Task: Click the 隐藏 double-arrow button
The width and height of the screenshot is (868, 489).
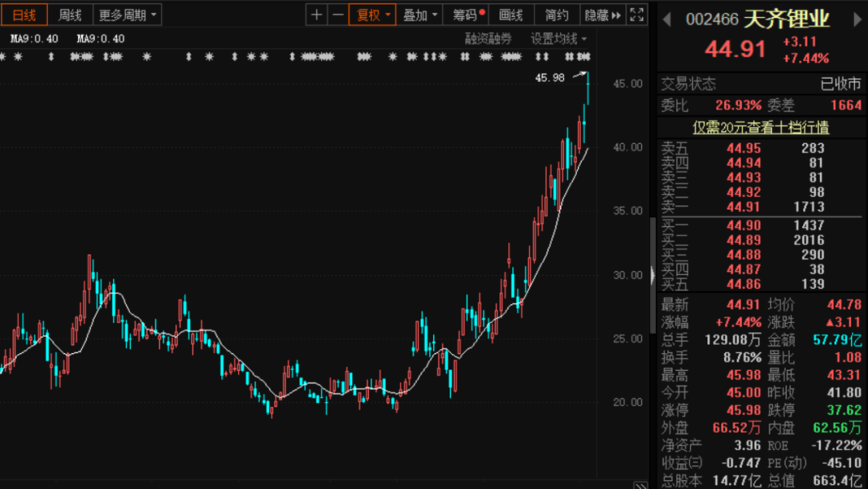Action: (x=603, y=15)
